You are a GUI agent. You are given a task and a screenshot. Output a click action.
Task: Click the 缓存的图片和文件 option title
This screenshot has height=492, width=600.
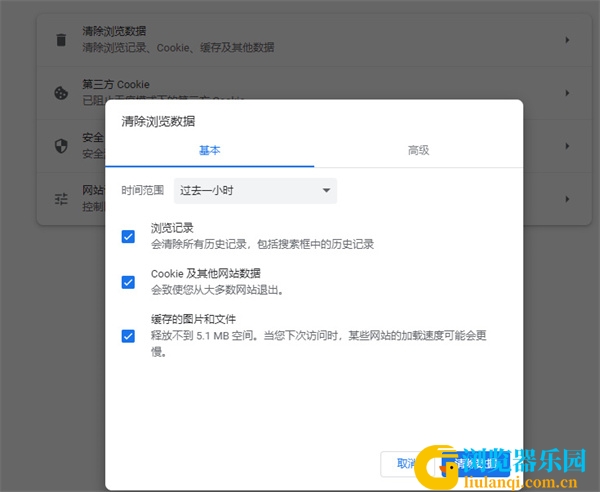[x=193, y=319]
